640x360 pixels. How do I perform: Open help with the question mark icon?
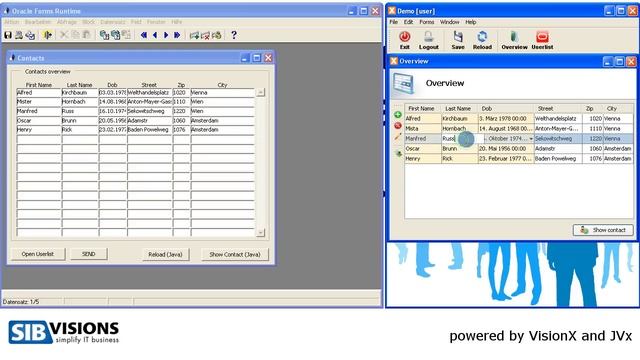point(234,36)
